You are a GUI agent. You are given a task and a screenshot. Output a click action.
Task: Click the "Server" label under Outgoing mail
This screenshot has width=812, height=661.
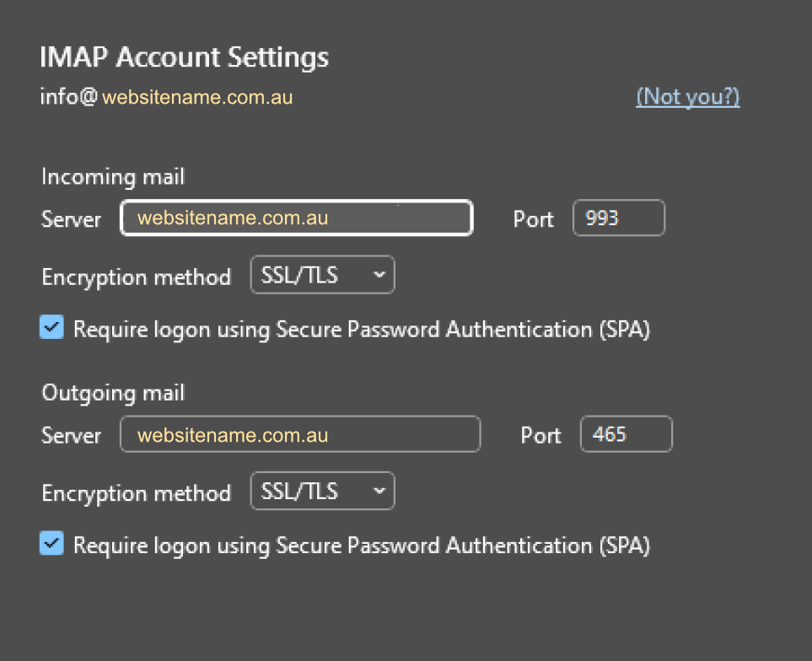click(x=71, y=436)
